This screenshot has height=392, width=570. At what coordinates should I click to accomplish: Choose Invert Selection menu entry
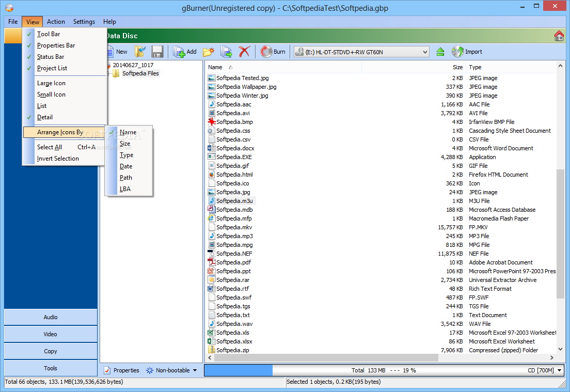click(64, 158)
